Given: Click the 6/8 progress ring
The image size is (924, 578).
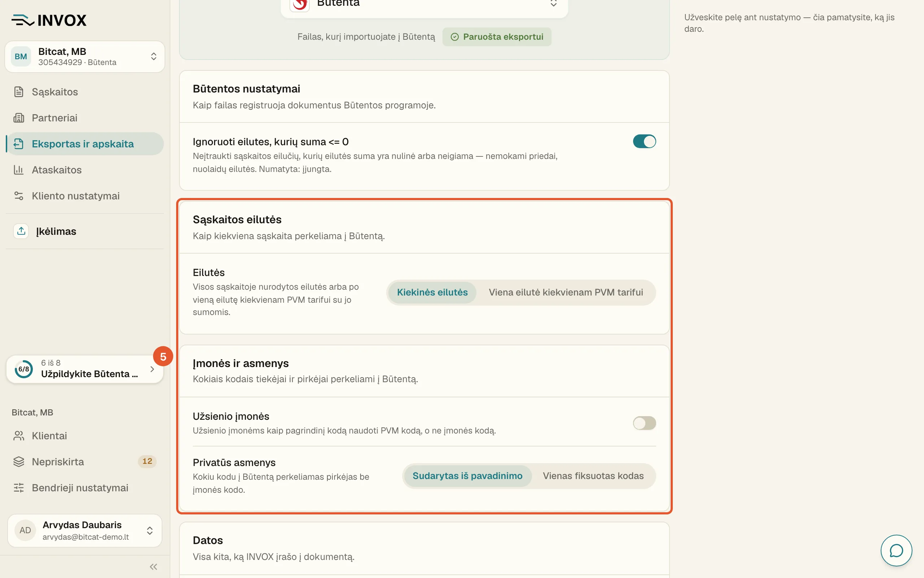Looking at the screenshot, I should coord(24,369).
